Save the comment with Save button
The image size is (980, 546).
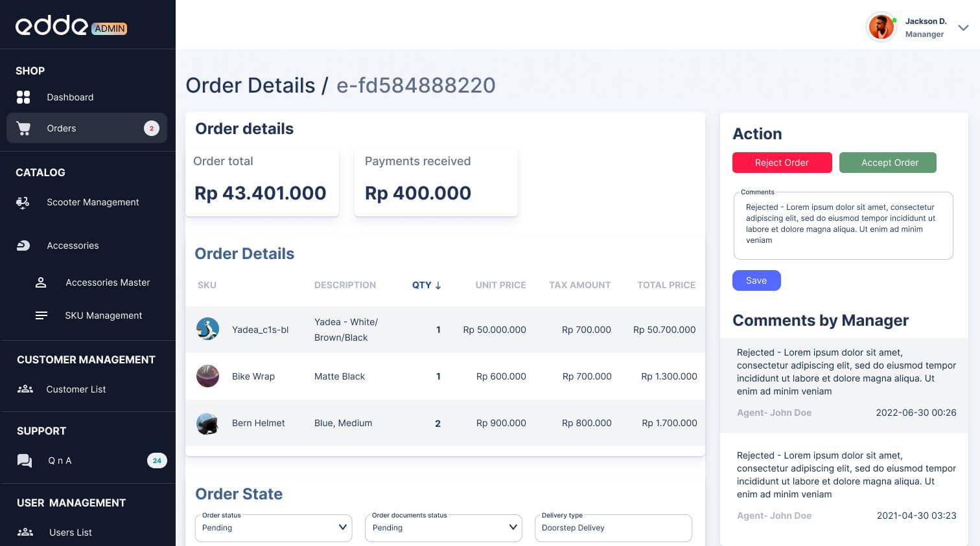[x=756, y=280]
